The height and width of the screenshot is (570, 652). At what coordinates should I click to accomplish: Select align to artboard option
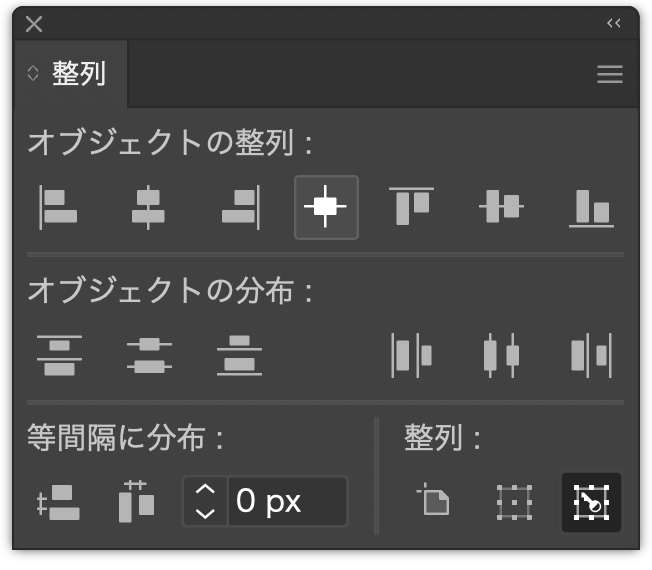(433, 499)
